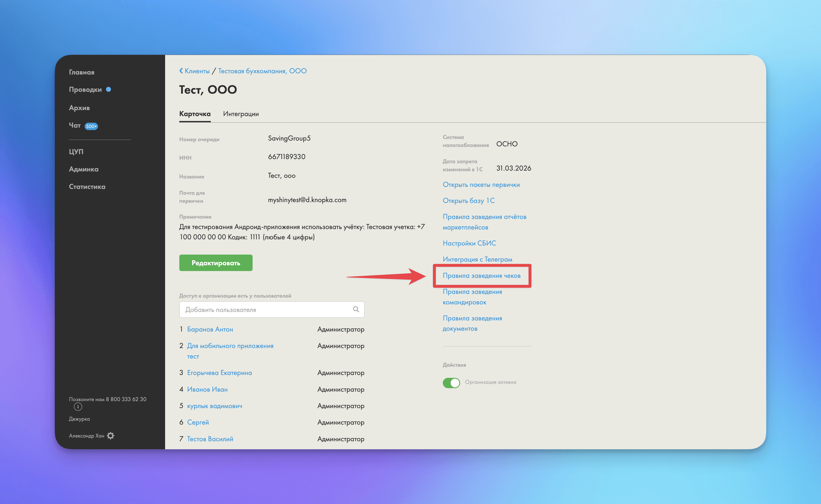Screen dimensions: 821x504
Task: Click the back chevron before Клиенты
Action: 181,71
